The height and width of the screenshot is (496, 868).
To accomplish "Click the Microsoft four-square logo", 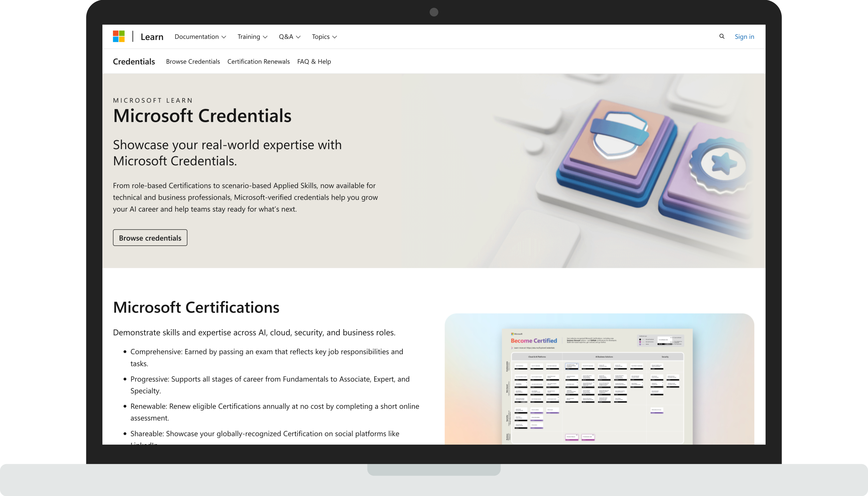I will tap(119, 36).
